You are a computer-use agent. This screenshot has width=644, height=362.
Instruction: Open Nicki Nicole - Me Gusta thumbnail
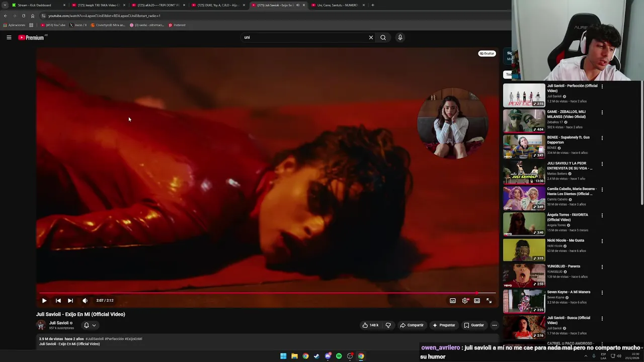coord(524,249)
